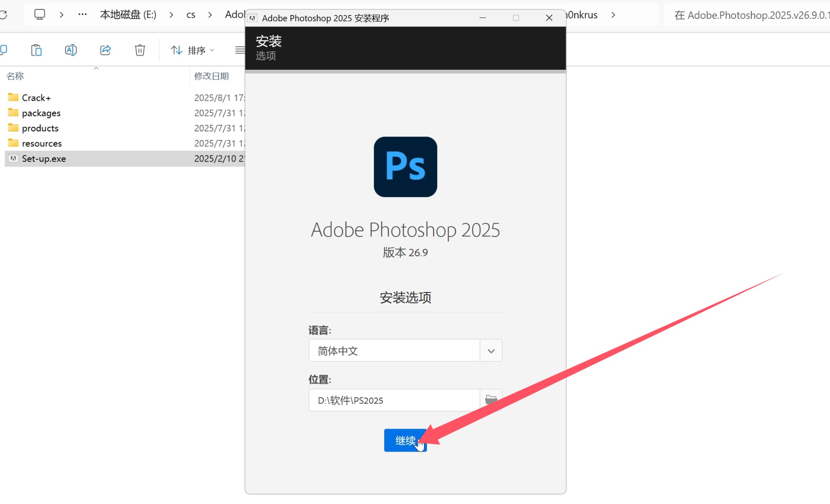Click the Share icon in Explorer toolbar
This screenshot has width=830, height=504.
click(106, 50)
